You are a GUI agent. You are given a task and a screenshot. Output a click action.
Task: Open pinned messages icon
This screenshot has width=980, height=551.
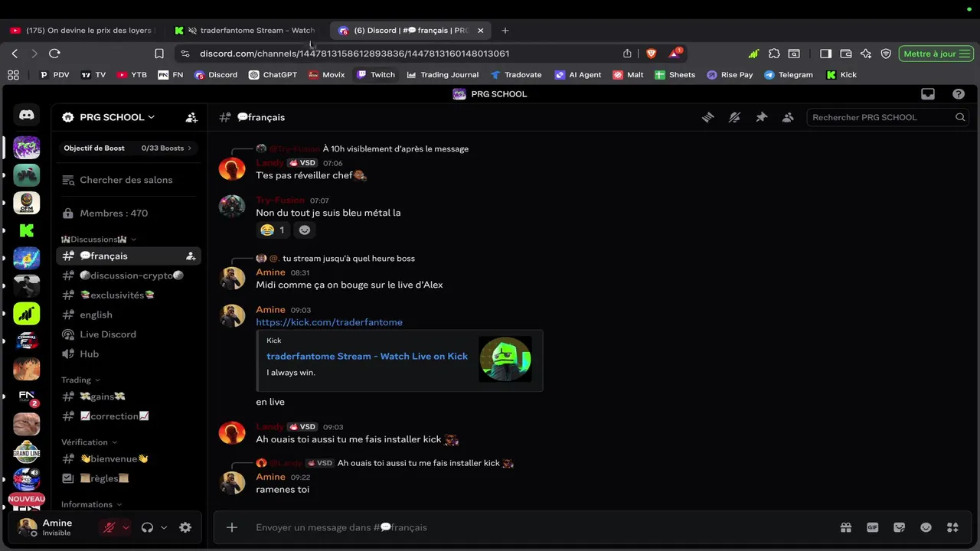(x=761, y=117)
